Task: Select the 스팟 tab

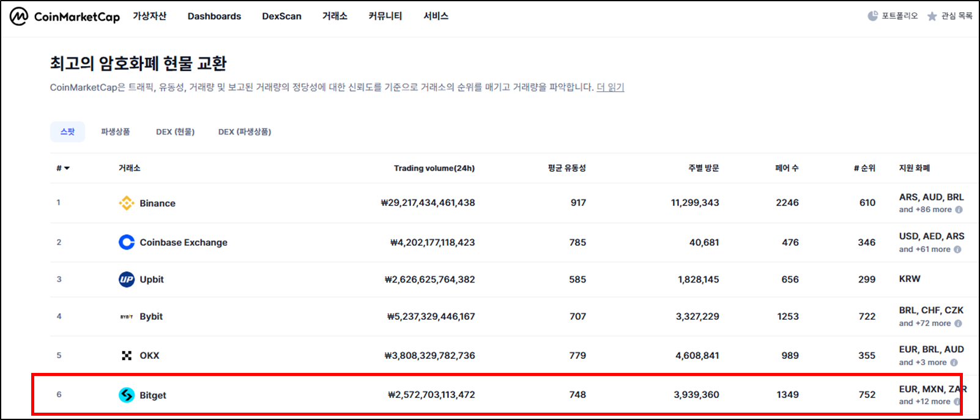Action: (67, 131)
